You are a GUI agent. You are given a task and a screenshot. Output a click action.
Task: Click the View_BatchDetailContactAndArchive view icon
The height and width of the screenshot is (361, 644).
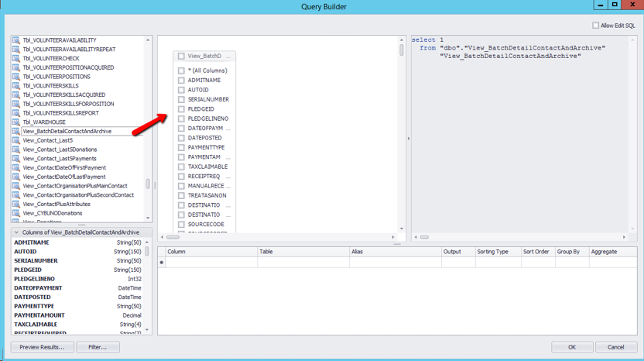click(x=16, y=131)
